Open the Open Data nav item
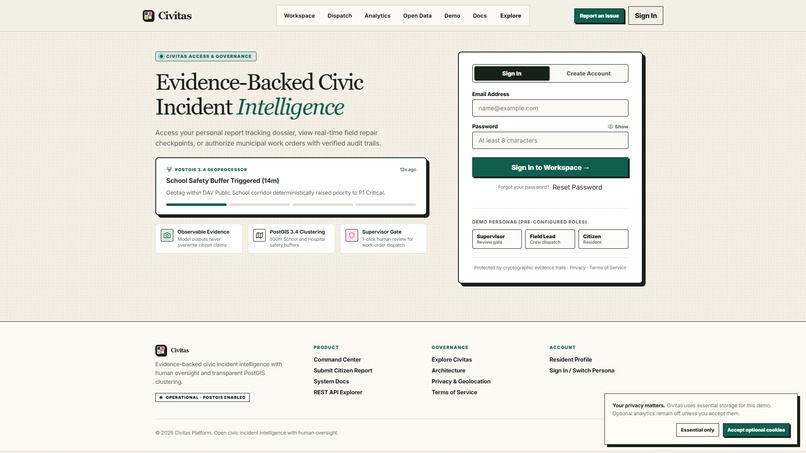Image resolution: width=806 pixels, height=453 pixels. (x=417, y=16)
